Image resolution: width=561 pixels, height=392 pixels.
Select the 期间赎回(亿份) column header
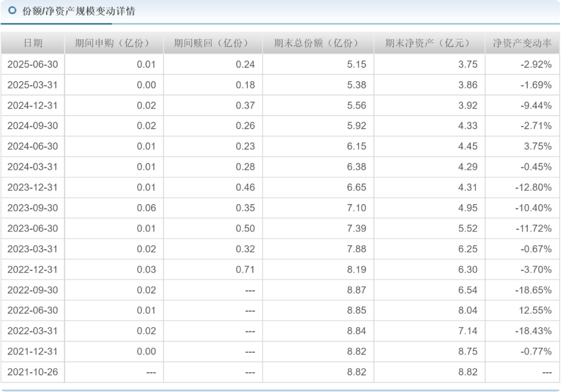coord(212,44)
